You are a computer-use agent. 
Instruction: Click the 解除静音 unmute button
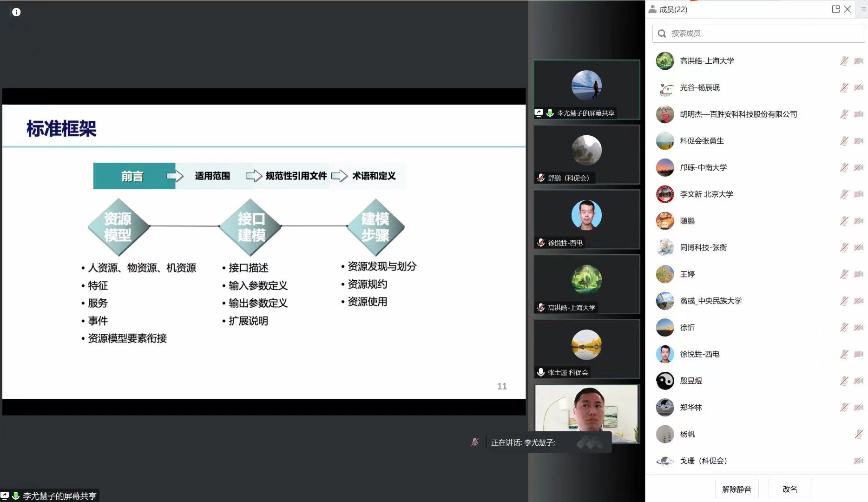coord(736,489)
